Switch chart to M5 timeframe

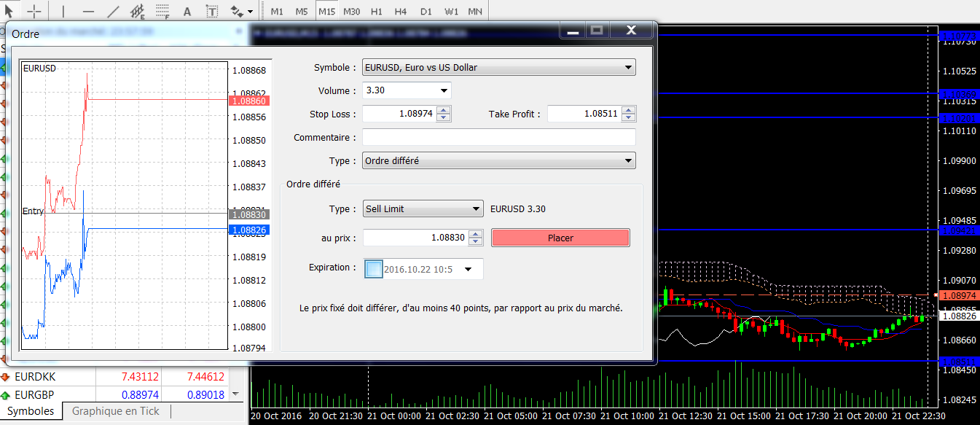302,12
